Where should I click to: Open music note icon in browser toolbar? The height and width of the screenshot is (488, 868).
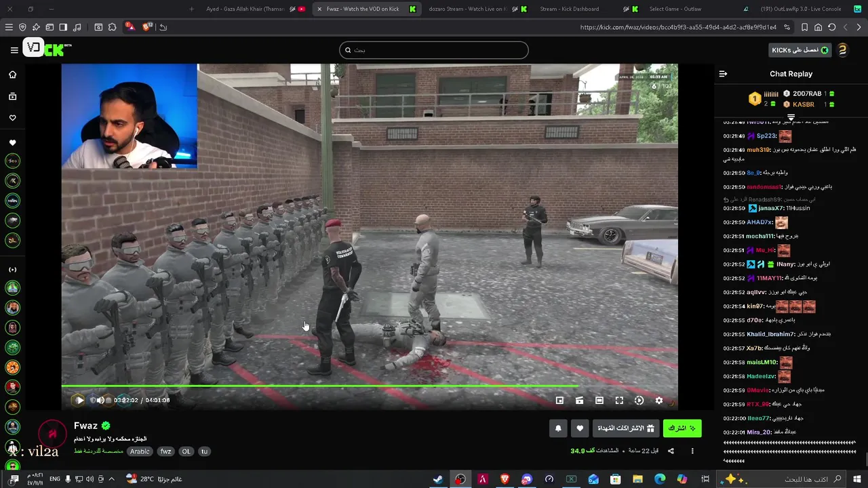(x=77, y=27)
